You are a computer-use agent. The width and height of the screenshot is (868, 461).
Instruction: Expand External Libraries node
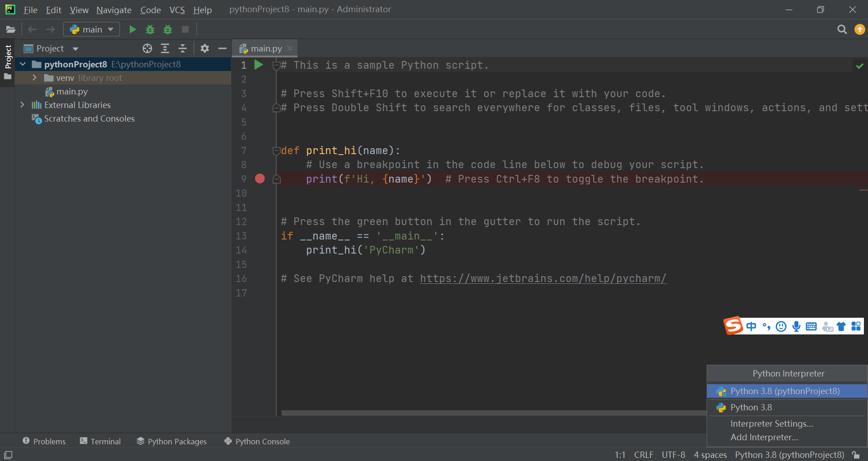pos(22,105)
